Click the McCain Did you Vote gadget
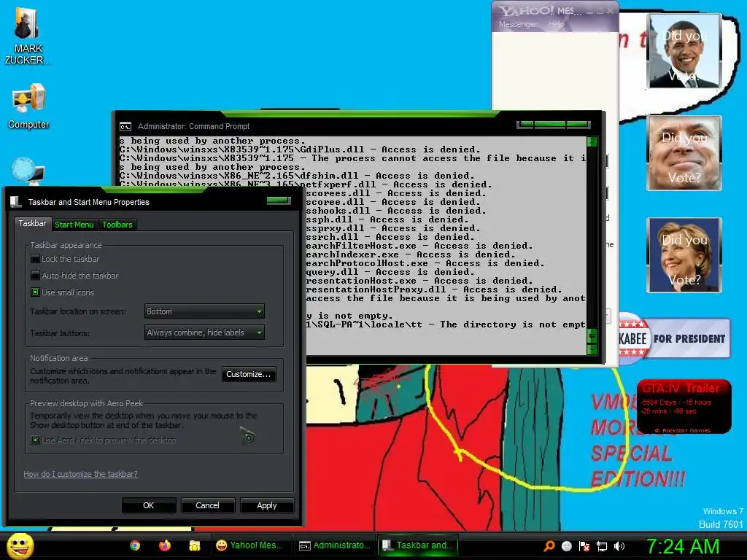 684,153
